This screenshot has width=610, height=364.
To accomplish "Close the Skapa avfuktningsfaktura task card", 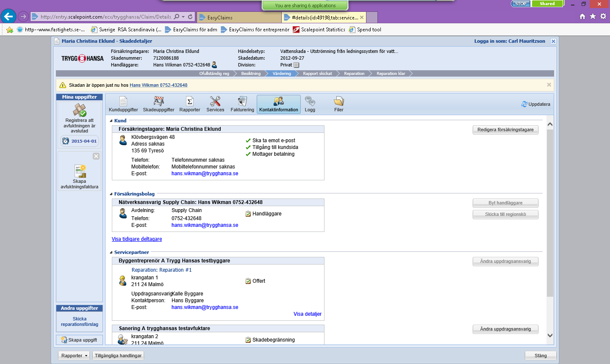I will 96,156.
